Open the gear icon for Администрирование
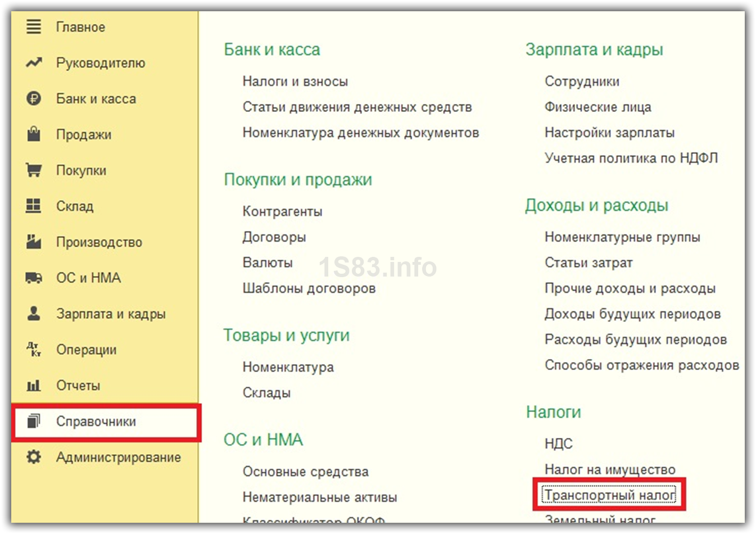Screen dimensions: 756x534 (34, 457)
